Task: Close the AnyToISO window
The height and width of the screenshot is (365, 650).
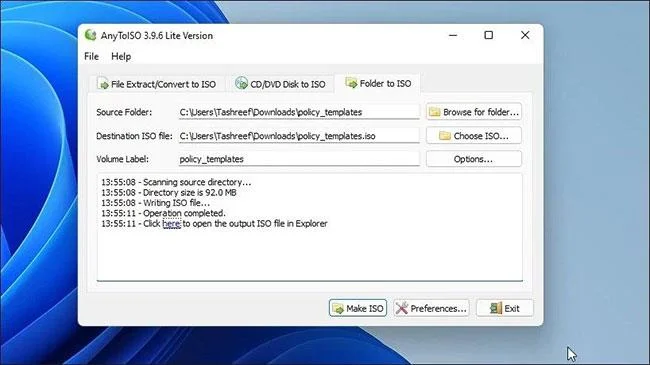Action: point(525,35)
